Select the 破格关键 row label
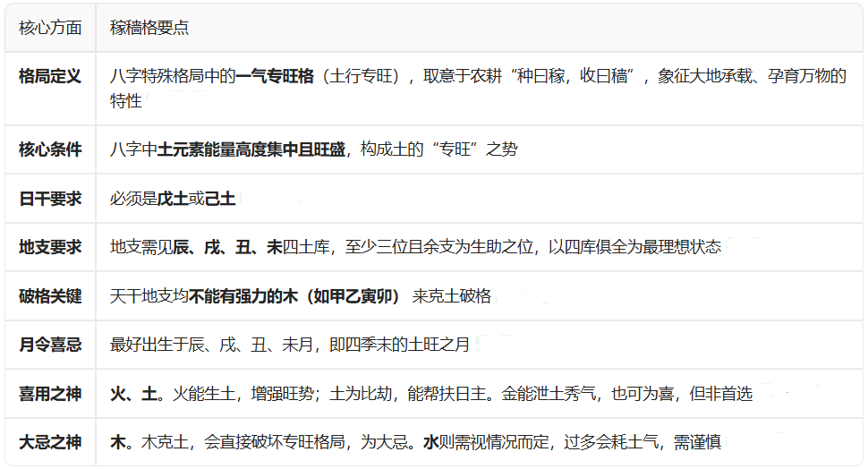Screen dimensions: 868x469 tap(50, 296)
